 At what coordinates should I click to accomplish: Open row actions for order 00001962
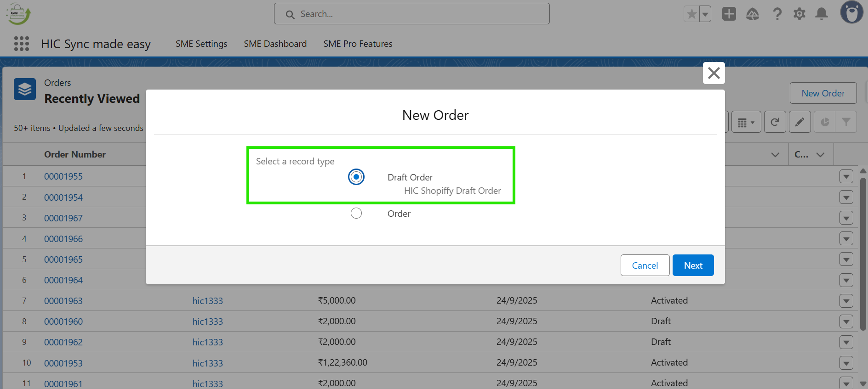846,342
